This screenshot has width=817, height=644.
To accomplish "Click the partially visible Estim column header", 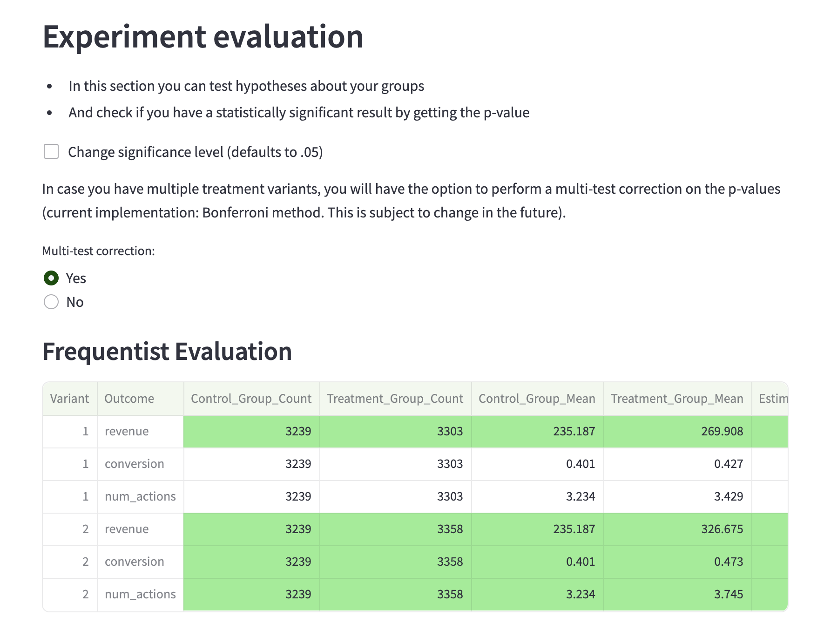I will pyautogui.click(x=772, y=399).
